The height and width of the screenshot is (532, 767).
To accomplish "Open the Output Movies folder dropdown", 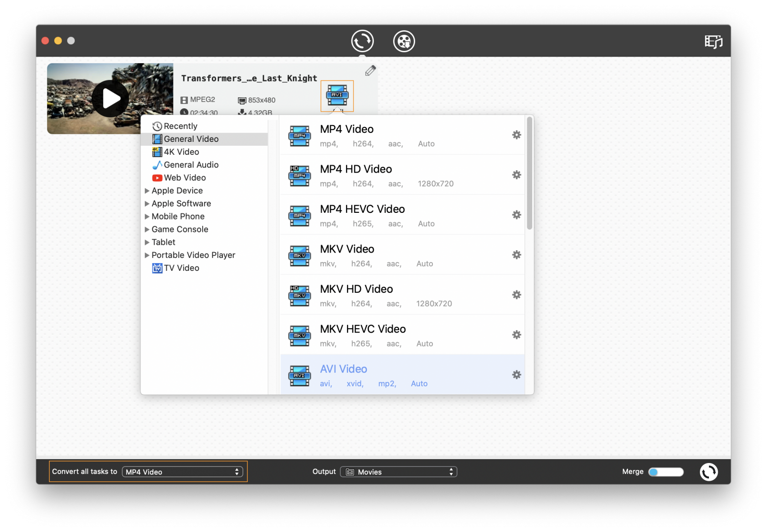I will [x=398, y=472].
